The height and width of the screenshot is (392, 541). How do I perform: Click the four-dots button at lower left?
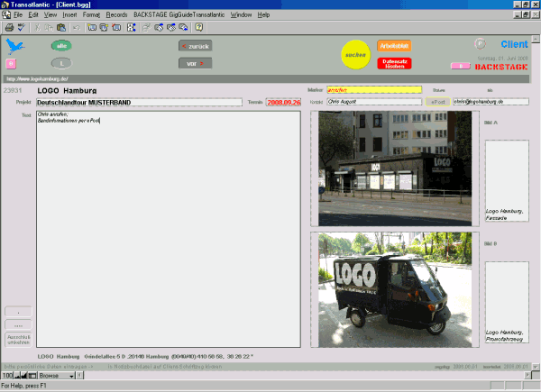click(19, 324)
